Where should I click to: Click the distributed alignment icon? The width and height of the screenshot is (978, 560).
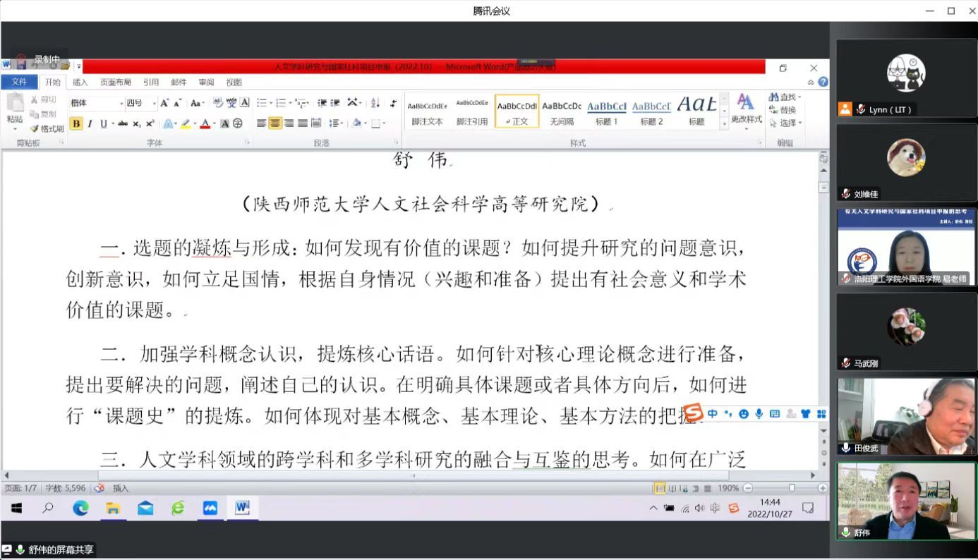(x=315, y=123)
